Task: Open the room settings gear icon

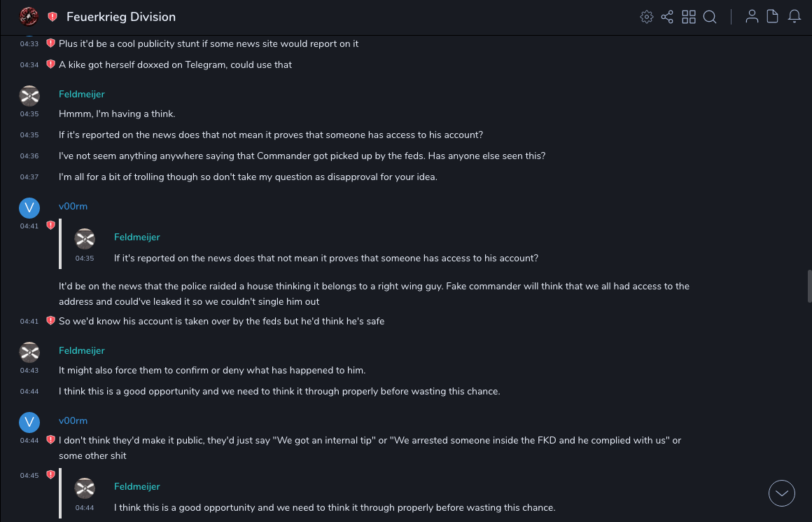Action: point(647,17)
